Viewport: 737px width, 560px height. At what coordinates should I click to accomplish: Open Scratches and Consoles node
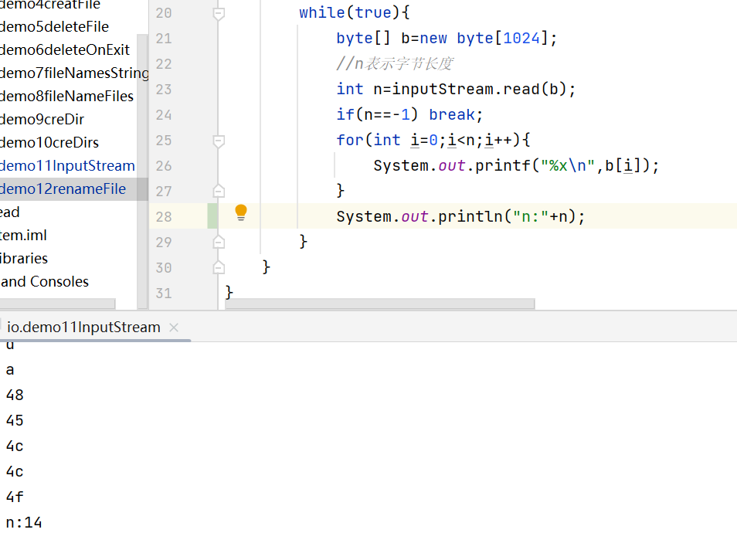click(45, 281)
